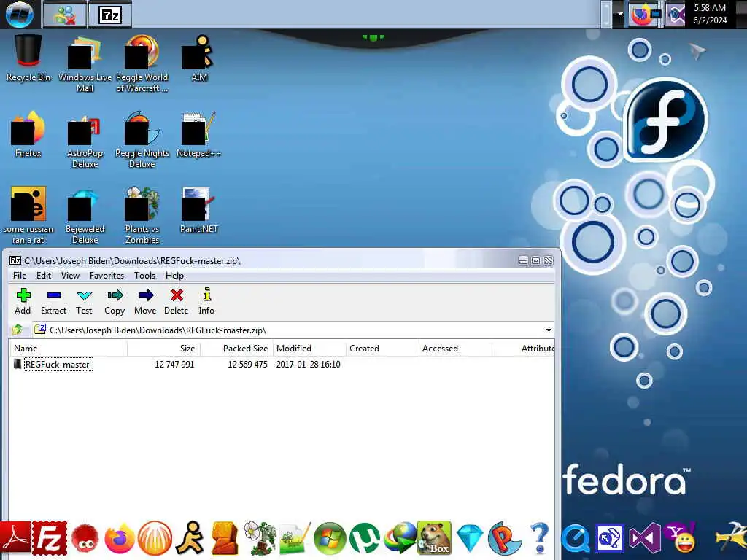Click the red fuzzy ball dock icon
Image resolution: width=747 pixels, height=560 pixels.
coord(85,539)
